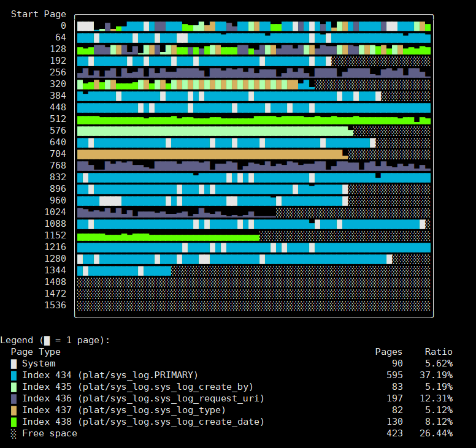
Task: Click the blue Index 434 legend swatch
Action: coord(13,375)
